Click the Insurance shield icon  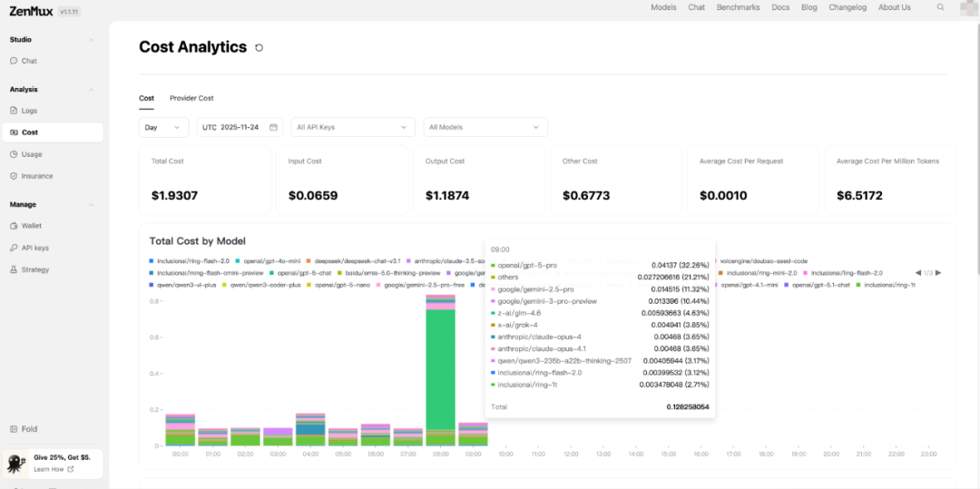pos(15,176)
